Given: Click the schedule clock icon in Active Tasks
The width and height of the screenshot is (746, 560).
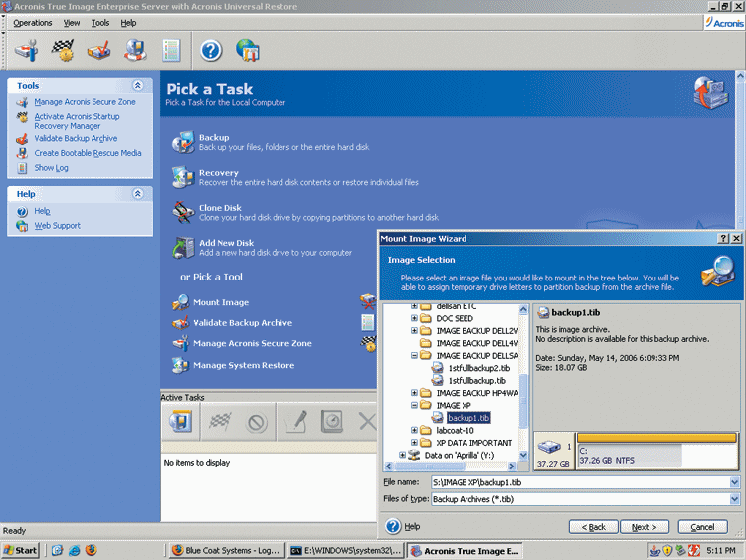Looking at the screenshot, I should (332, 422).
